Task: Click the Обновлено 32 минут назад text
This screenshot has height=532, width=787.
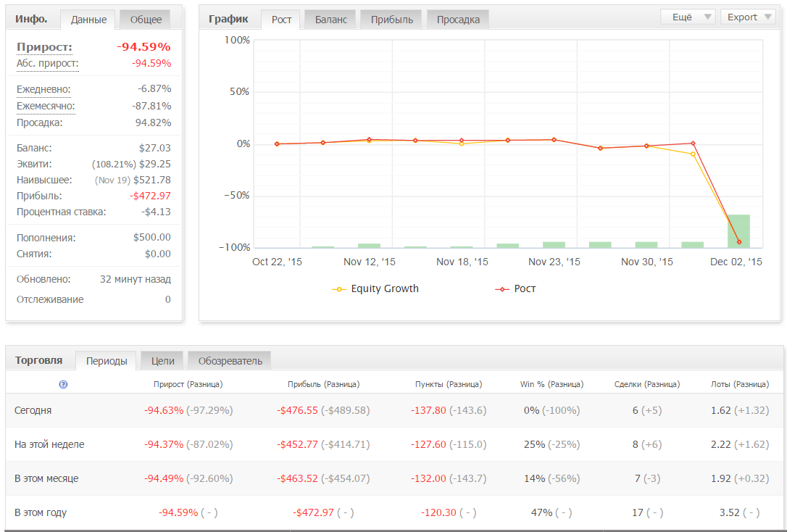Action: 135,280
